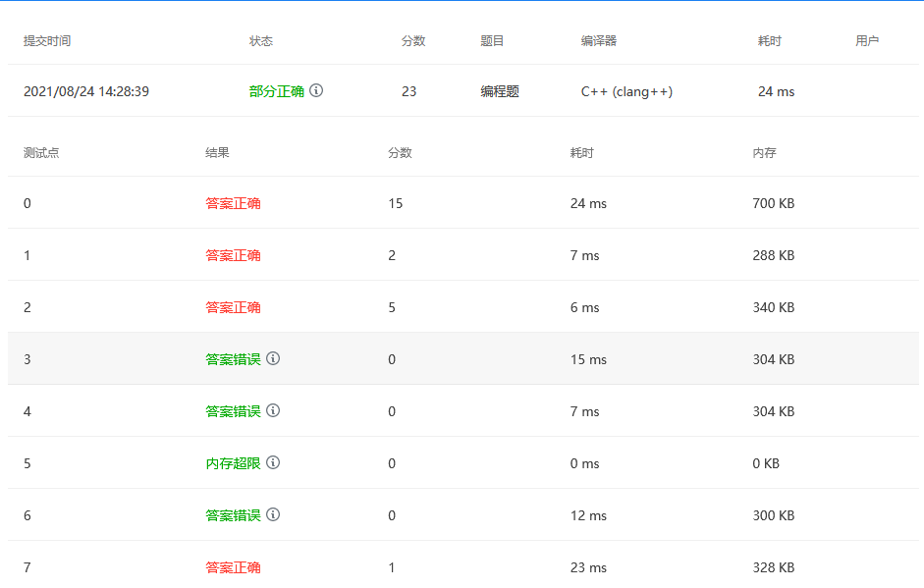
Task: Click the 12 ms time value
Action: tap(588, 515)
